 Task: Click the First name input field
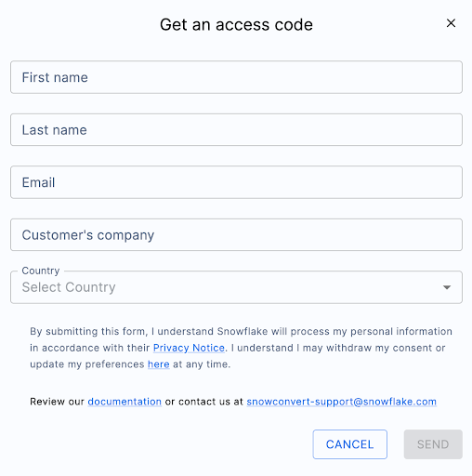click(236, 77)
